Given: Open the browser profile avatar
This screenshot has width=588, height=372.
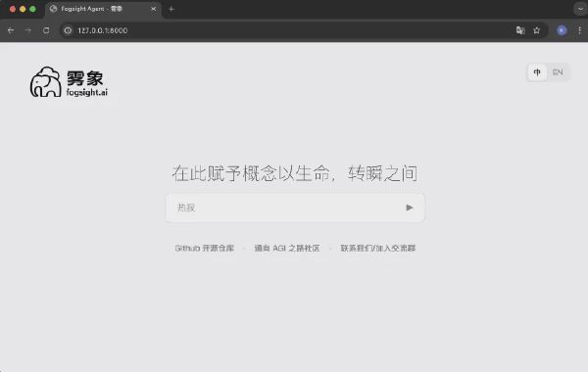Looking at the screenshot, I should 562,30.
